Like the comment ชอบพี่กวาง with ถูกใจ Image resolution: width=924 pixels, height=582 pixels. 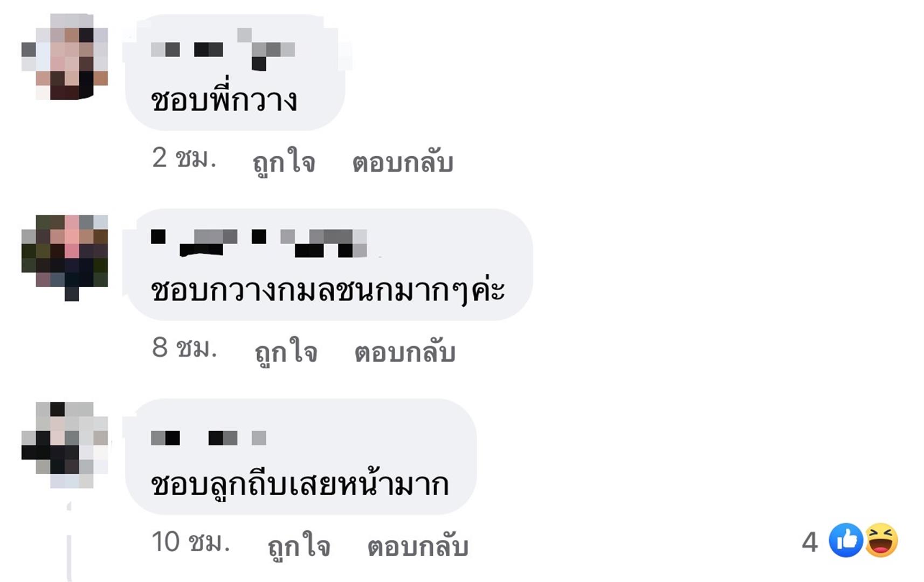click(284, 161)
